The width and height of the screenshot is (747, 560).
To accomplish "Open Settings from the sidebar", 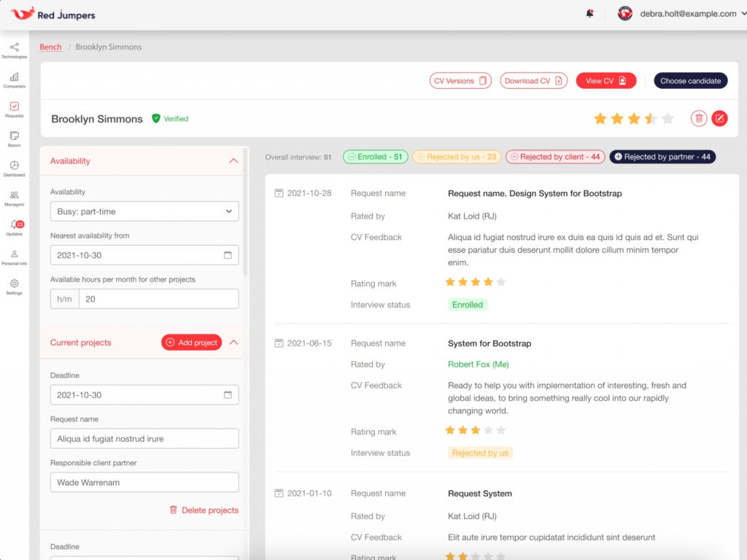I will (14, 286).
